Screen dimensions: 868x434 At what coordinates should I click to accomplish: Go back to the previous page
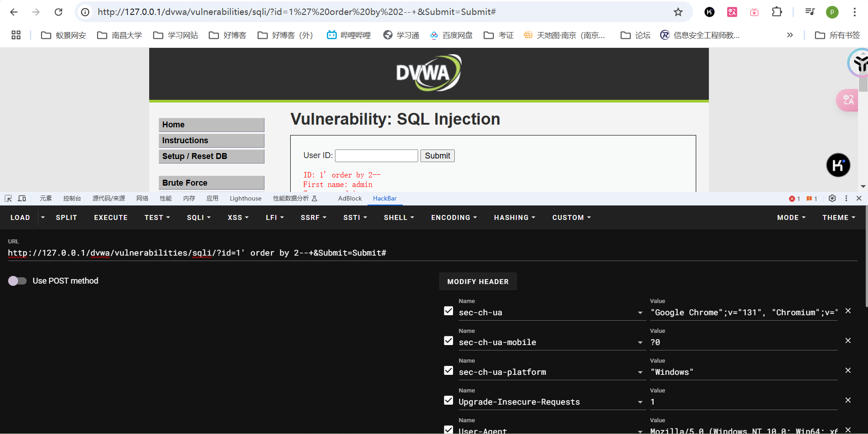[14, 12]
